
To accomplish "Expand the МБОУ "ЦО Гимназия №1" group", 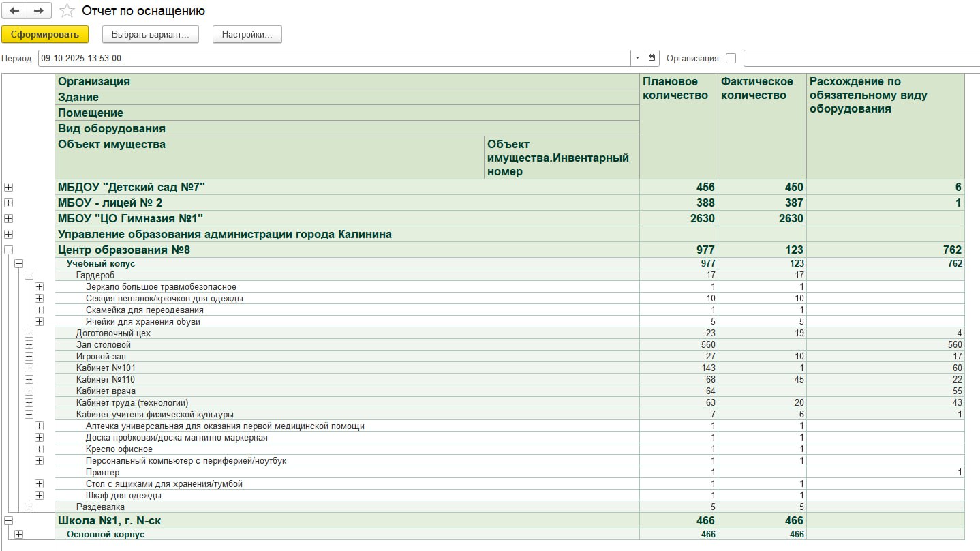I will click(9, 218).
